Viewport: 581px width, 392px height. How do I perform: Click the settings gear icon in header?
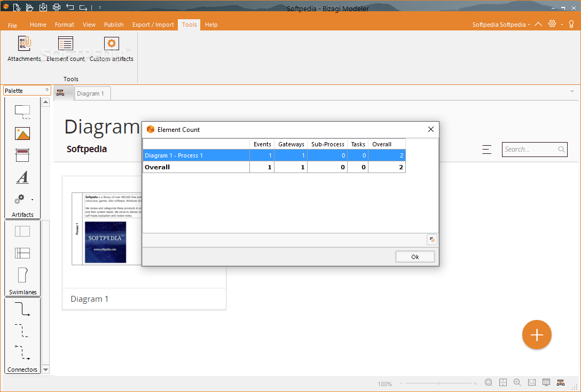(552, 23)
